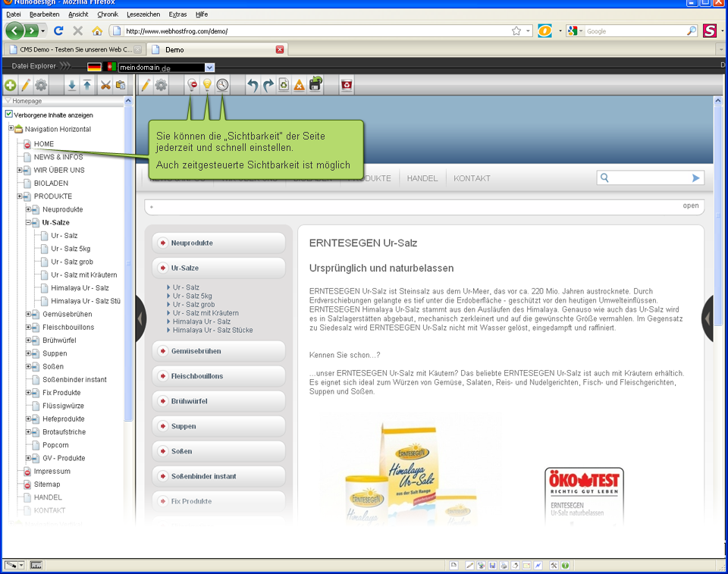Expand the Suppen tree node
The width and height of the screenshot is (728, 574).
tap(28, 353)
